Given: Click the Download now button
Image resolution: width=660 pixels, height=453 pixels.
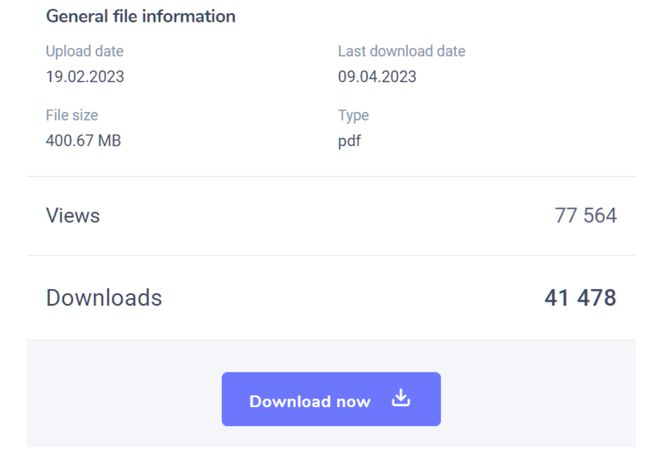Looking at the screenshot, I should (331, 399).
